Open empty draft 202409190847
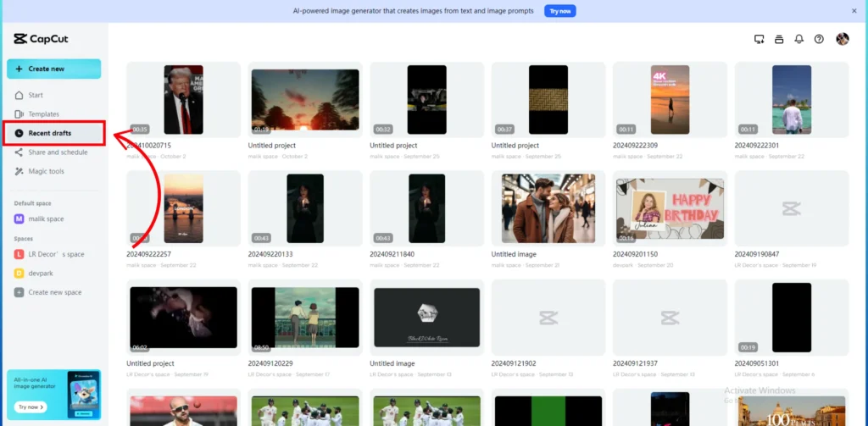The image size is (868, 426). click(792, 208)
